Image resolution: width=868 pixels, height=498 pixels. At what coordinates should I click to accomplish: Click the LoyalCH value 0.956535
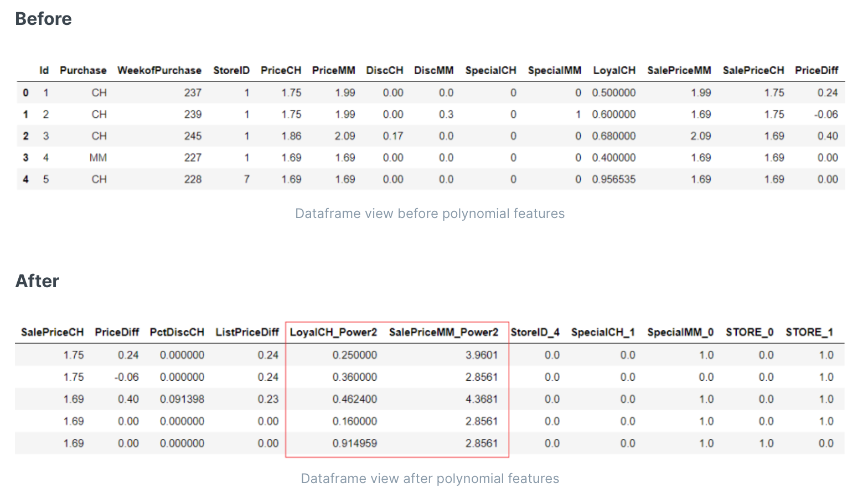click(613, 179)
